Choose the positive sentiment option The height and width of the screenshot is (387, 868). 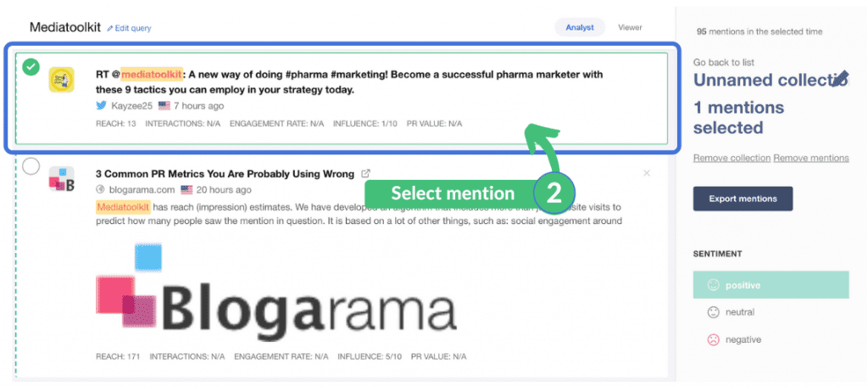(x=743, y=285)
